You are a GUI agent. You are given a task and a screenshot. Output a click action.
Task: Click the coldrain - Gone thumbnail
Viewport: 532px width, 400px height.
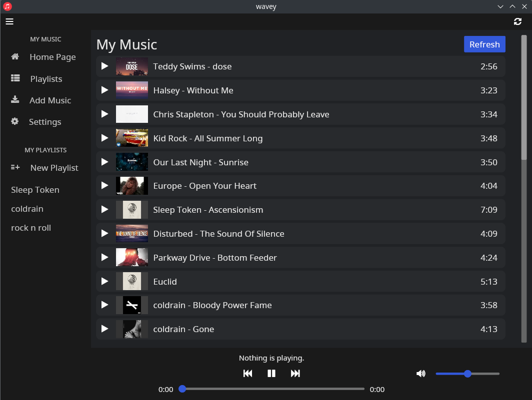click(132, 329)
